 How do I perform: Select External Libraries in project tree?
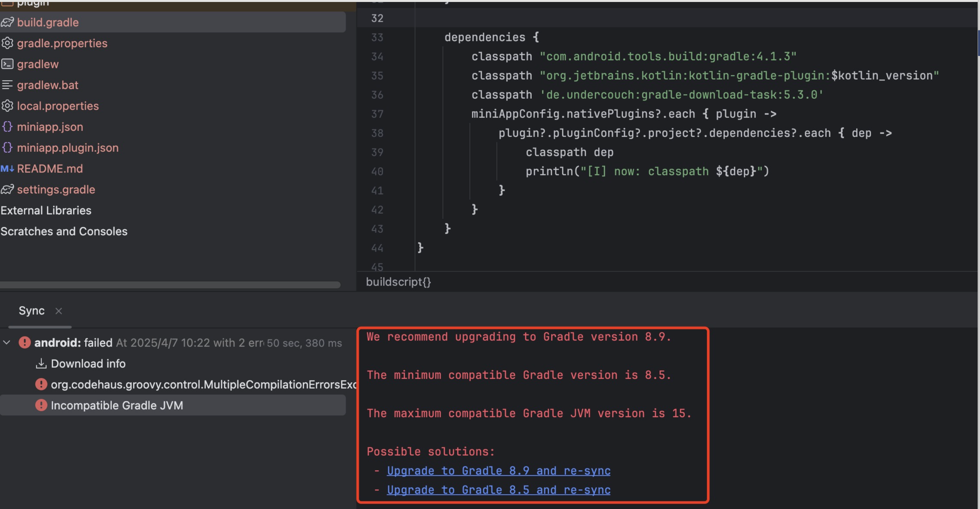pos(46,210)
